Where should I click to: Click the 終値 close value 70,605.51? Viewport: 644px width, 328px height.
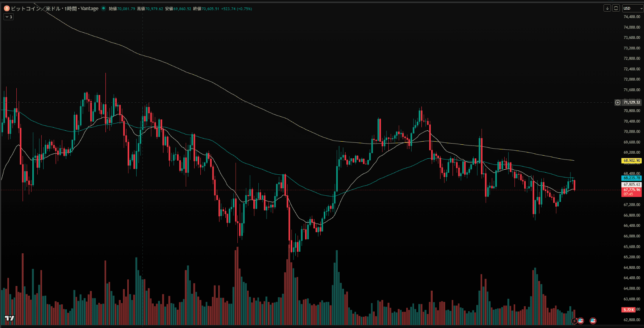(x=210, y=9)
